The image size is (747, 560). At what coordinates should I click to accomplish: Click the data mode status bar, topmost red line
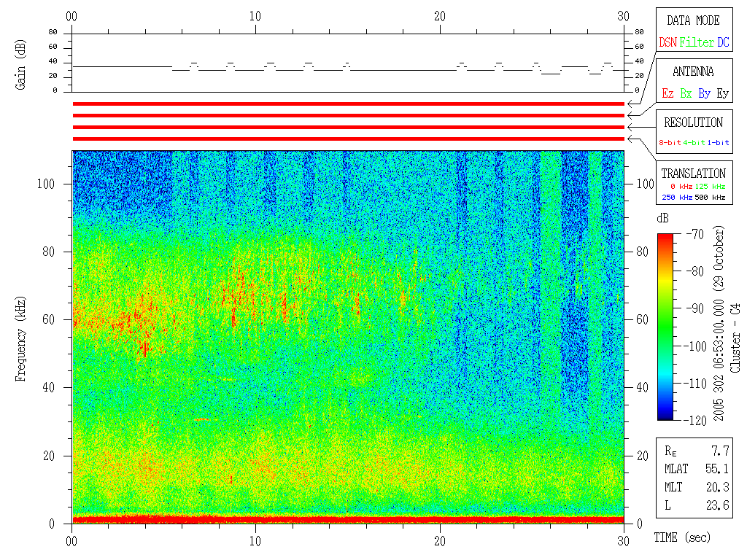[x=348, y=104]
